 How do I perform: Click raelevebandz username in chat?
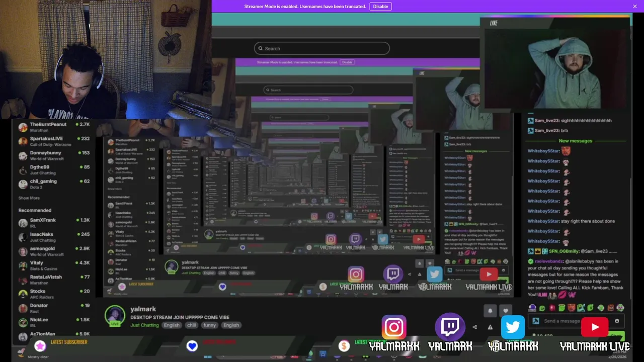click(549, 261)
